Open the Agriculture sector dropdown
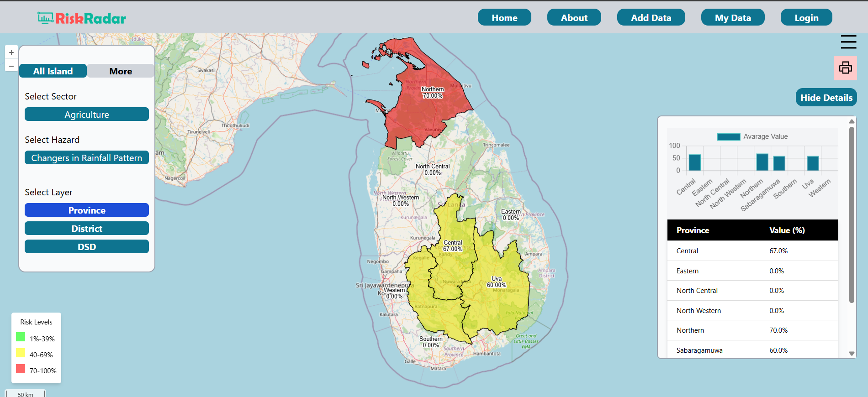868x397 pixels. (87, 115)
